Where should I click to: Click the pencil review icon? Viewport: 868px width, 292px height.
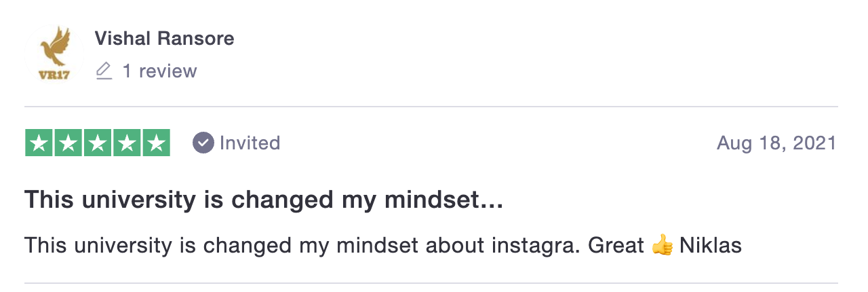tap(104, 71)
